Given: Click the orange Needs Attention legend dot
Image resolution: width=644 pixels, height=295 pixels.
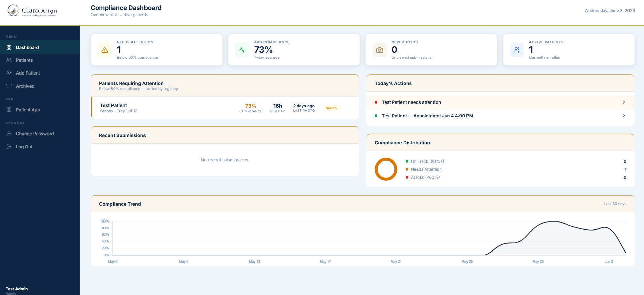Looking at the screenshot, I should point(407,169).
